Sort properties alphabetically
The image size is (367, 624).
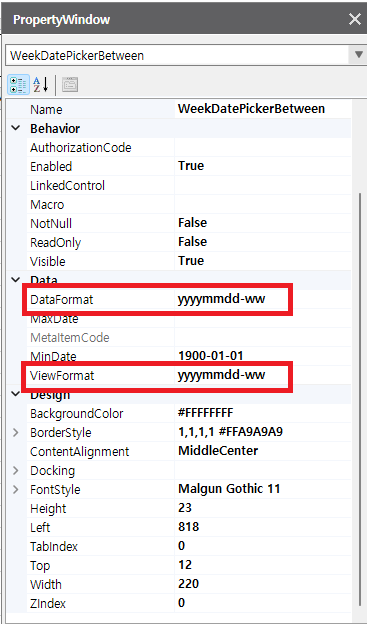(x=40, y=85)
